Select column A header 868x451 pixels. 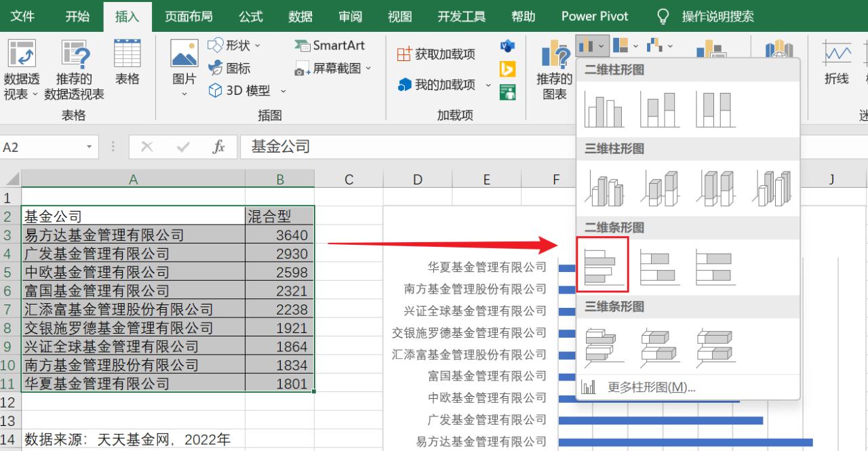(133, 179)
